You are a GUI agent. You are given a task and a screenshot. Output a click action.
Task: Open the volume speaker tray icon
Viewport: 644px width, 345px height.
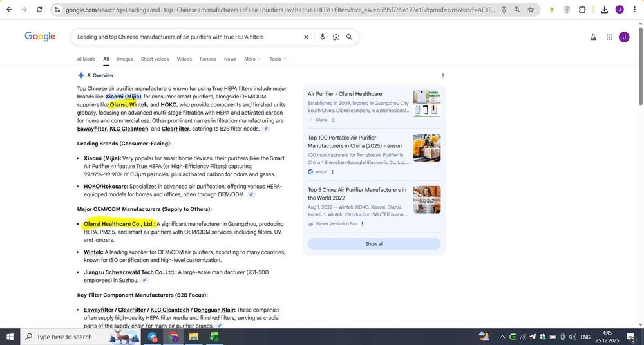(573, 337)
